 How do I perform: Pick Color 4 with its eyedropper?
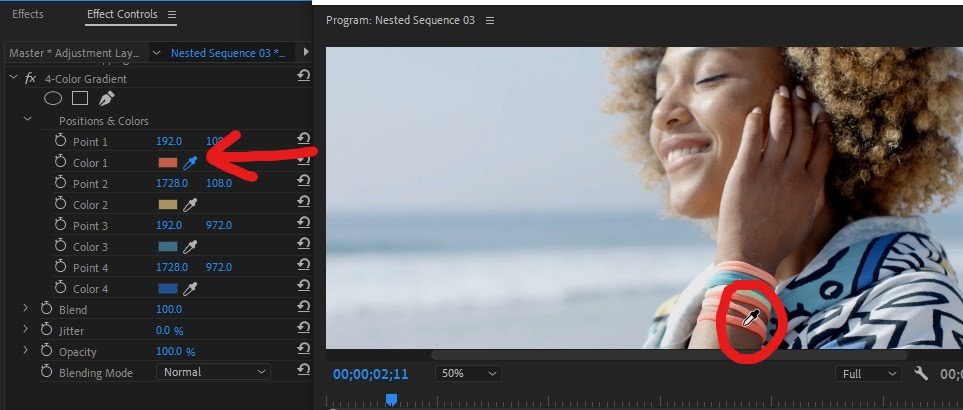point(190,288)
